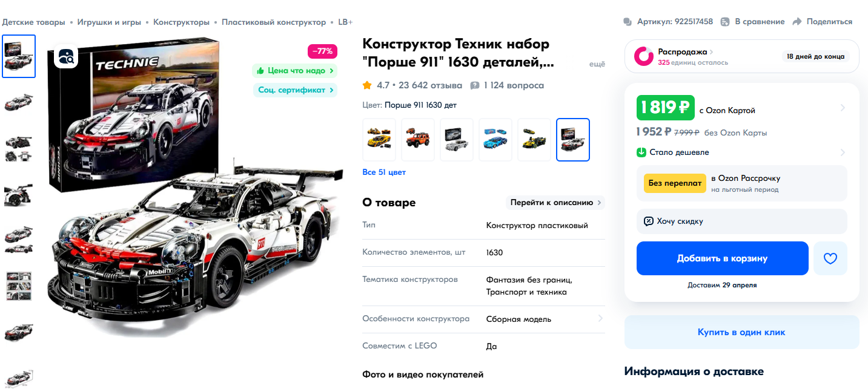Click the Хочу скидку discount icon
868x389 pixels.
tap(649, 221)
